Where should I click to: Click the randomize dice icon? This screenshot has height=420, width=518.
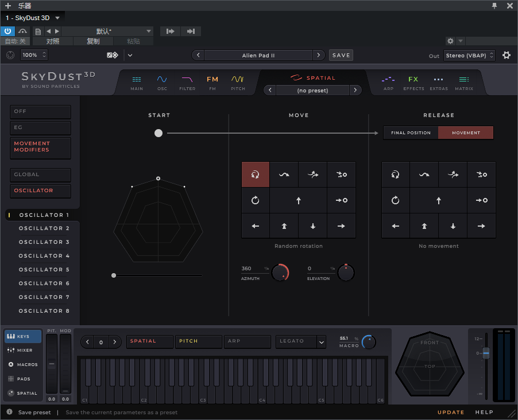point(113,55)
